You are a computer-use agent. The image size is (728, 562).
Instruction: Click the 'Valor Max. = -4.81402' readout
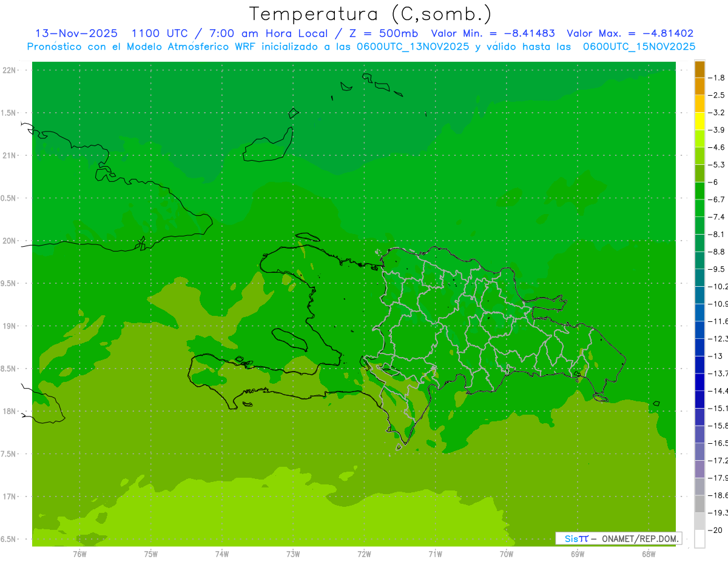pos(630,33)
